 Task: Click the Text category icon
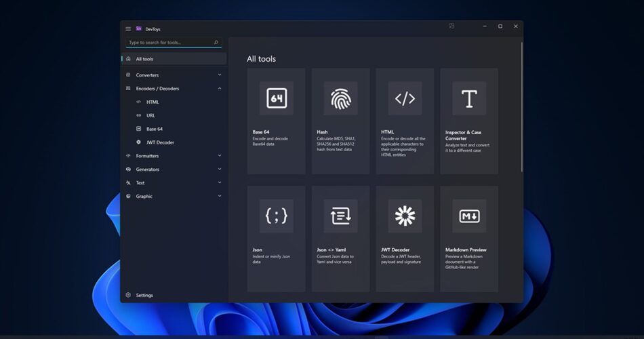128,182
